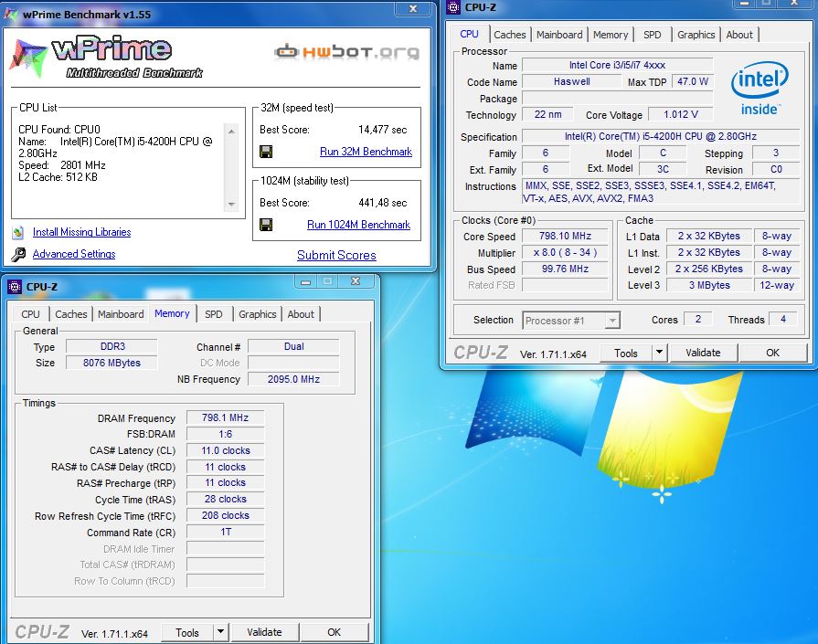This screenshot has height=644, width=818.
Task: Select Memory tab in memory window
Action: click(x=172, y=313)
